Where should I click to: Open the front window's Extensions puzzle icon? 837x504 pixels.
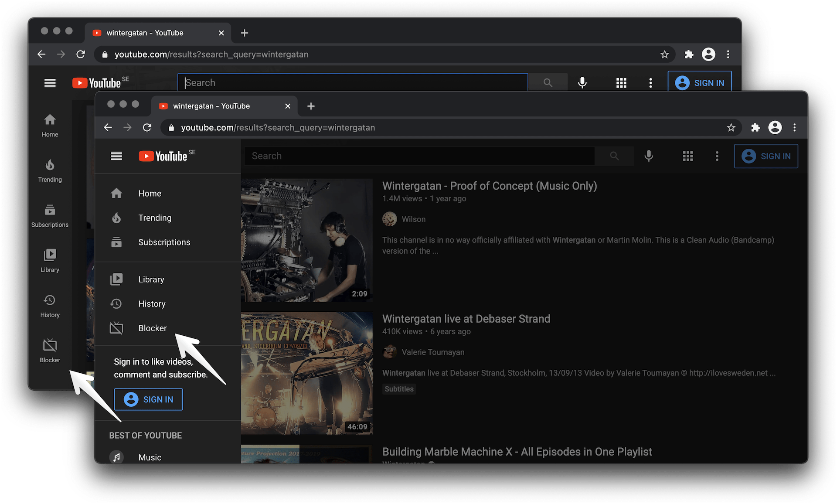pos(755,127)
